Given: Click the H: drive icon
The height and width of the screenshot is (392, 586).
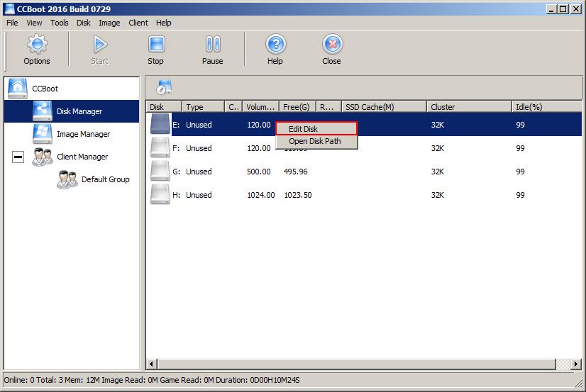Looking at the screenshot, I should pos(160,194).
